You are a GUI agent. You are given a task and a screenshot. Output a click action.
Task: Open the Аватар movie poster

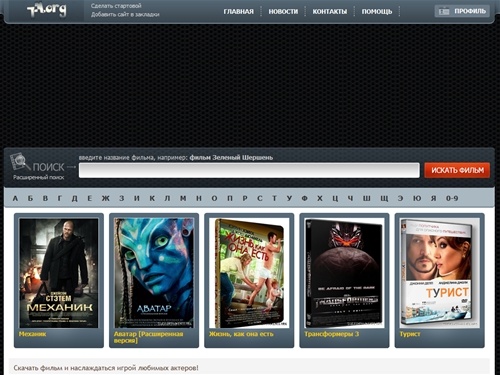pyautogui.click(x=154, y=273)
